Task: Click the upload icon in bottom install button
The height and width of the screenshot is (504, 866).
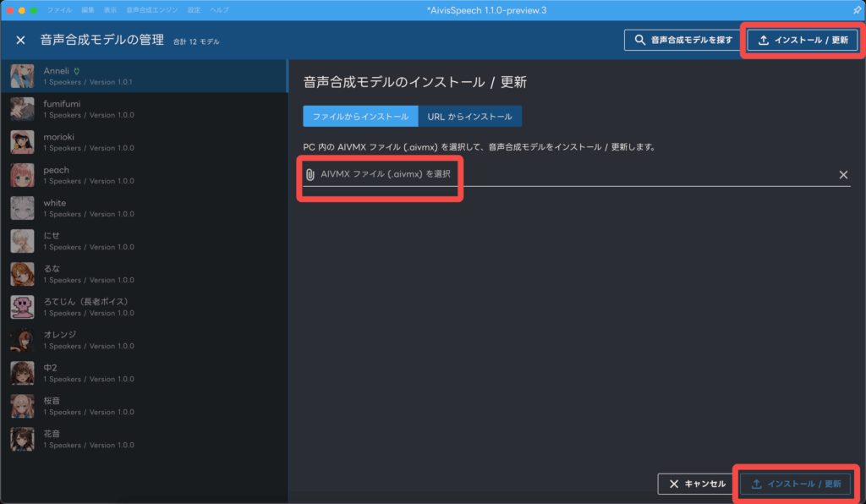Action: (x=756, y=484)
